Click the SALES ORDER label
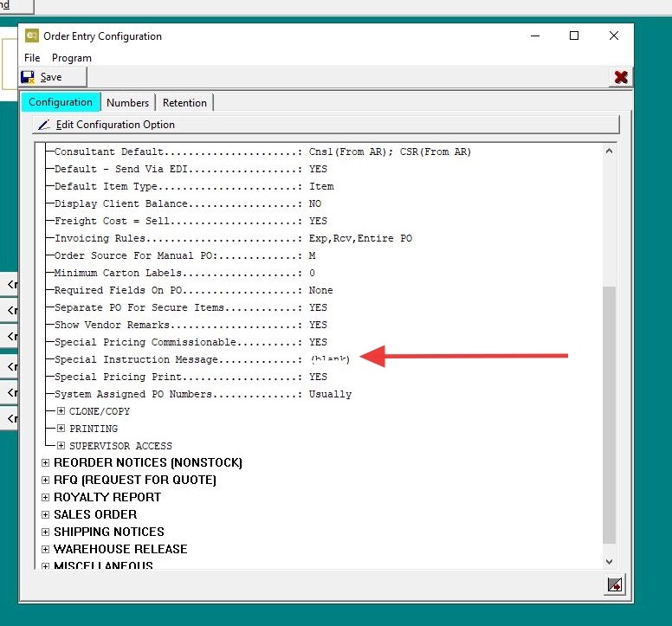The image size is (672, 626). pyautogui.click(x=95, y=514)
